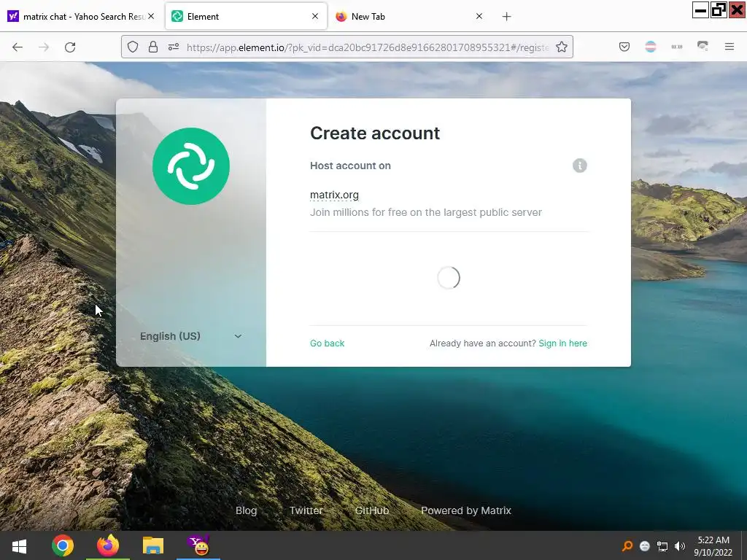This screenshot has width=747, height=560.
Task: Open the Firefox hamburger menu
Action: 729,47
